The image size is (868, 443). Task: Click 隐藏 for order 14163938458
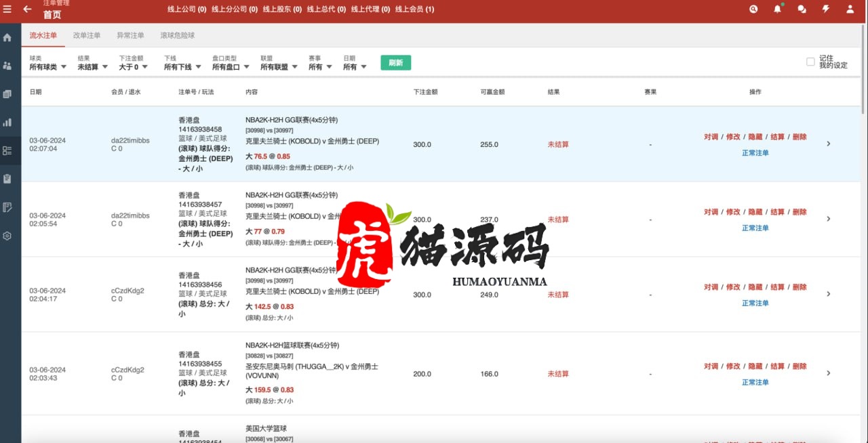pos(755,137)
